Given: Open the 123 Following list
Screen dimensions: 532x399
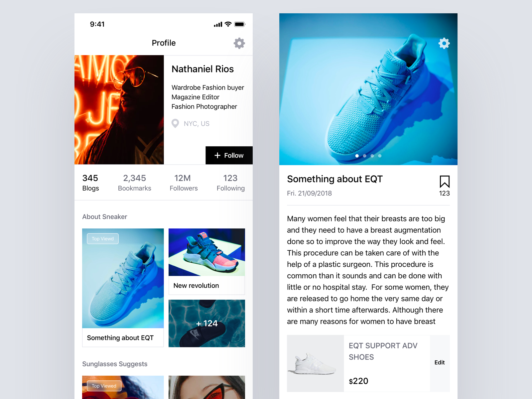Looking at the screenshot, I should 231,183.
